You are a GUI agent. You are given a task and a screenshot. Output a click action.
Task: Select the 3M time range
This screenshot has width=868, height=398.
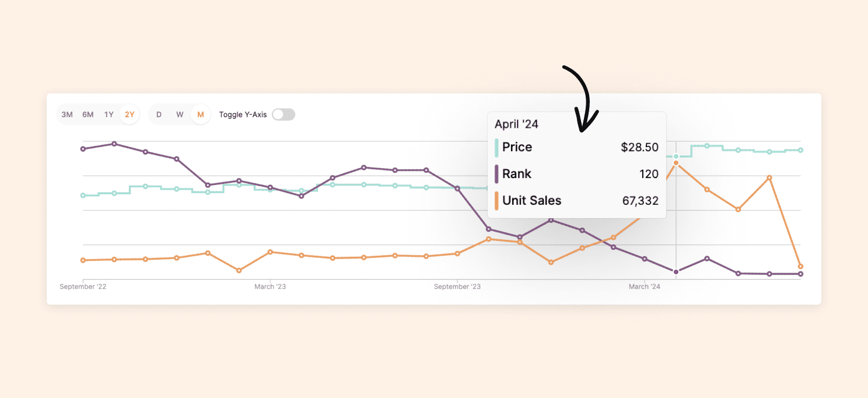pyautogui.click(x=67, y=114)
